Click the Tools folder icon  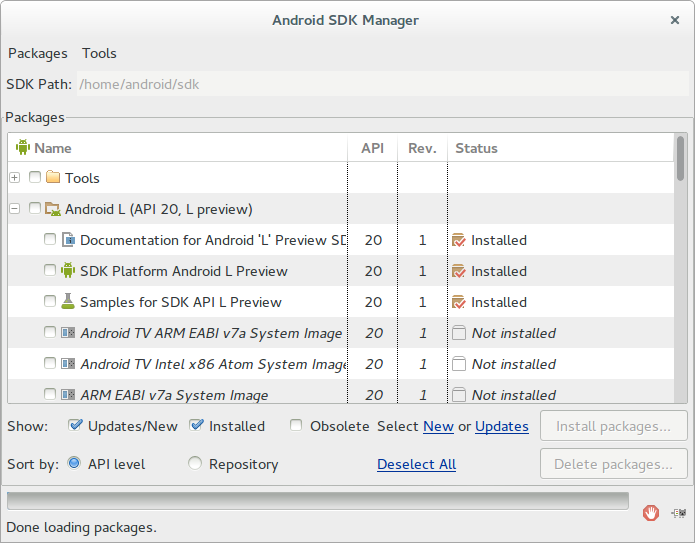pos(53,177)
